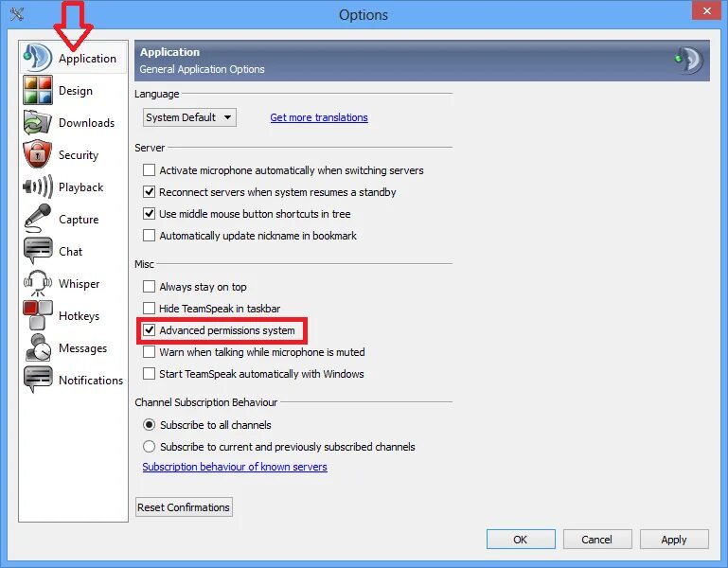
Task: Open the Playback settings page
Action: (73, 186)
